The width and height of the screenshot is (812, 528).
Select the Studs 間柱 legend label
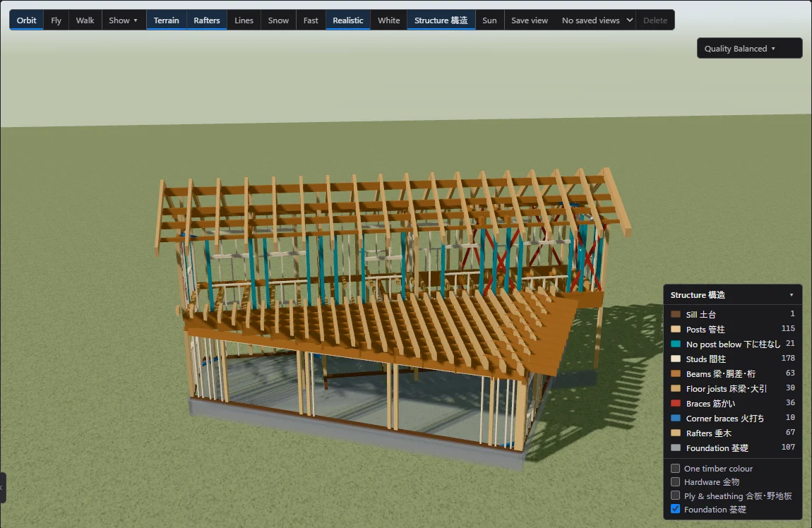706,359
